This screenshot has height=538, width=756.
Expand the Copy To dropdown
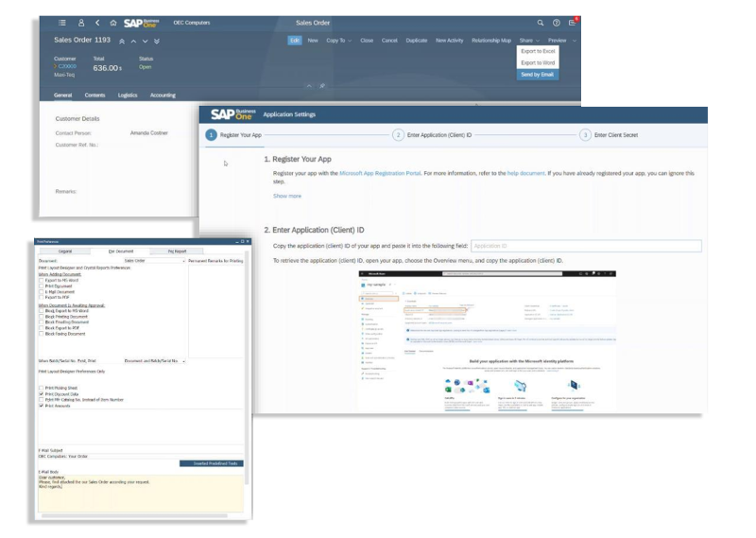(338, 41)
